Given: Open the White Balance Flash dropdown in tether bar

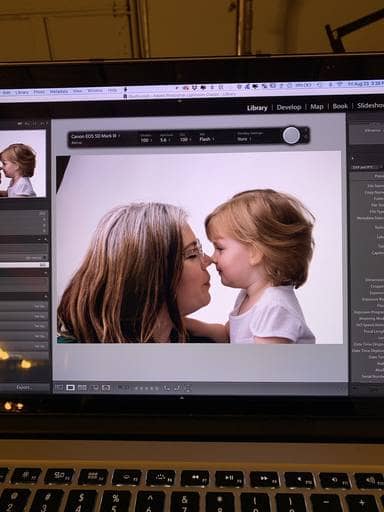Looking at the screenshot, I should coord(206,139).
